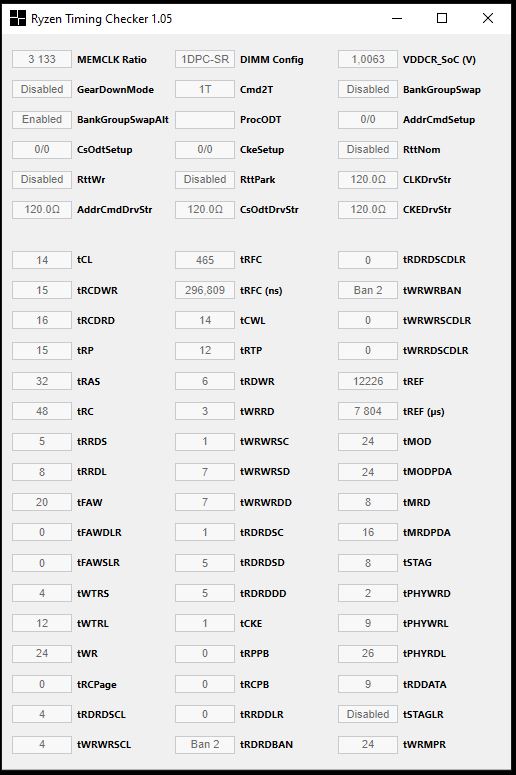Viewport: 516px width, 775px height.
Task: Click the CLKDrvStr value field
Action: click(x=368, y=179)
